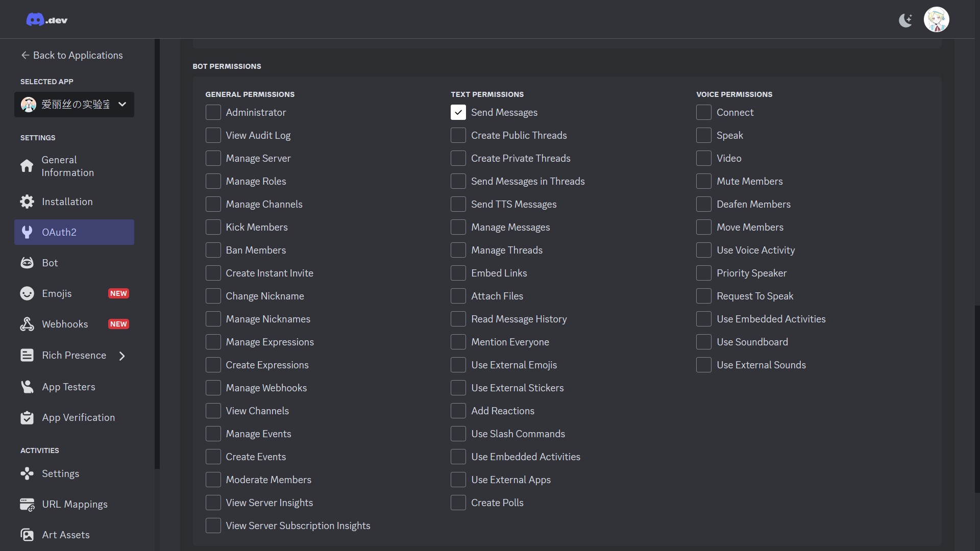
Task: Click Back to Applications link
Action: 71,55
